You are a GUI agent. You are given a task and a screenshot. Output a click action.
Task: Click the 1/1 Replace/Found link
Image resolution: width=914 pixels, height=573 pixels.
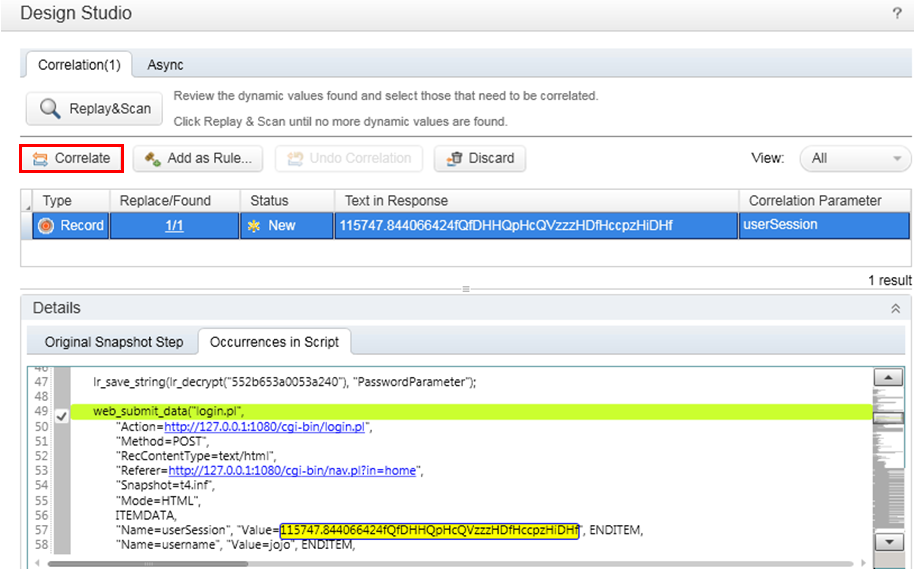coord(174,226)
